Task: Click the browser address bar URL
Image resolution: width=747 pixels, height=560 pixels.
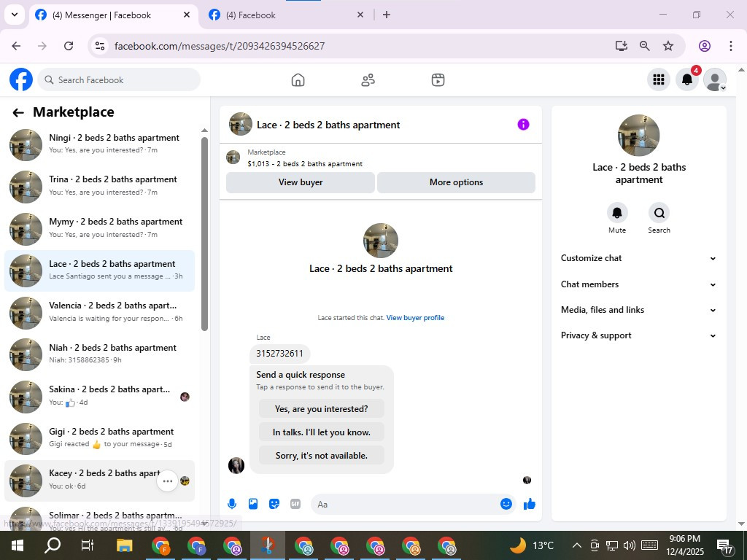Action: [x=220, y=46]
